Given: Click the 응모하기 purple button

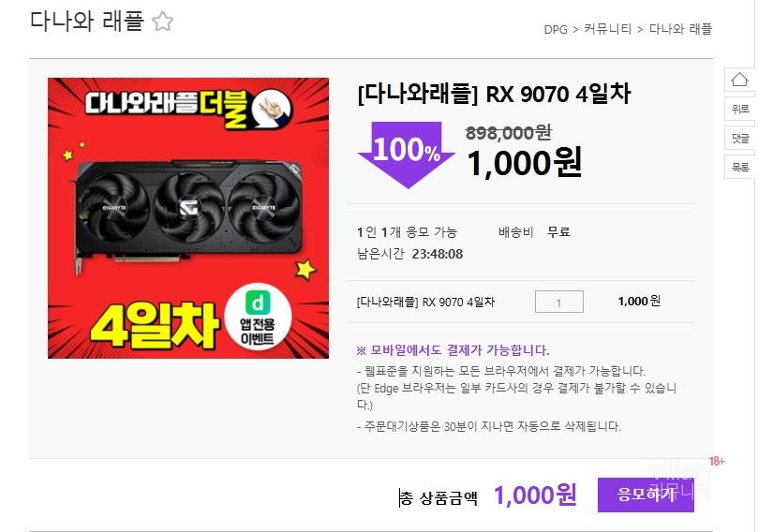Looking at the screenshot, I should click(646, 495).
